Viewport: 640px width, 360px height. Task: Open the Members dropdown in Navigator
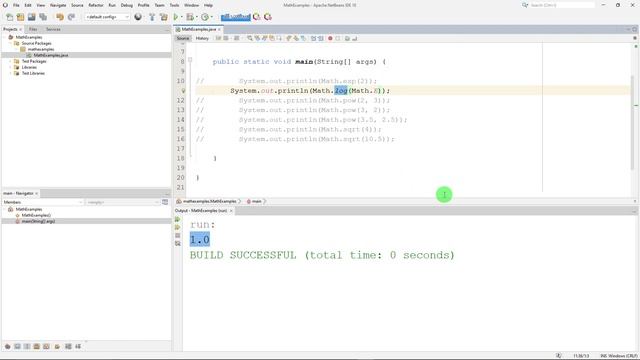coord(42,202)
